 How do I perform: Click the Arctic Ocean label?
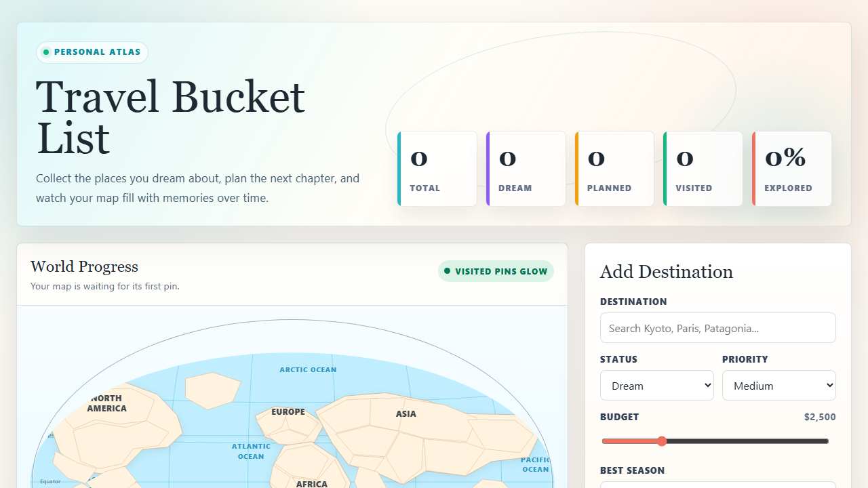click(308, 370)
